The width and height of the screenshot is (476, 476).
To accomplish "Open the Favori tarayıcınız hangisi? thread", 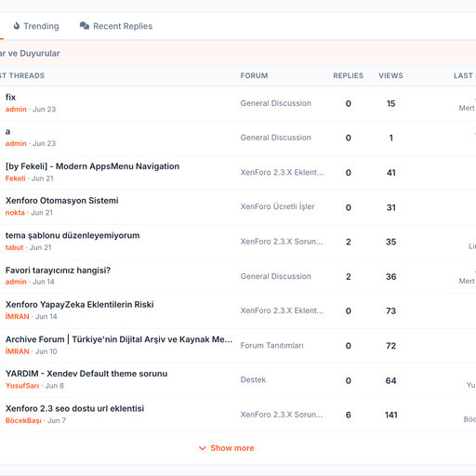I will 58,271.
